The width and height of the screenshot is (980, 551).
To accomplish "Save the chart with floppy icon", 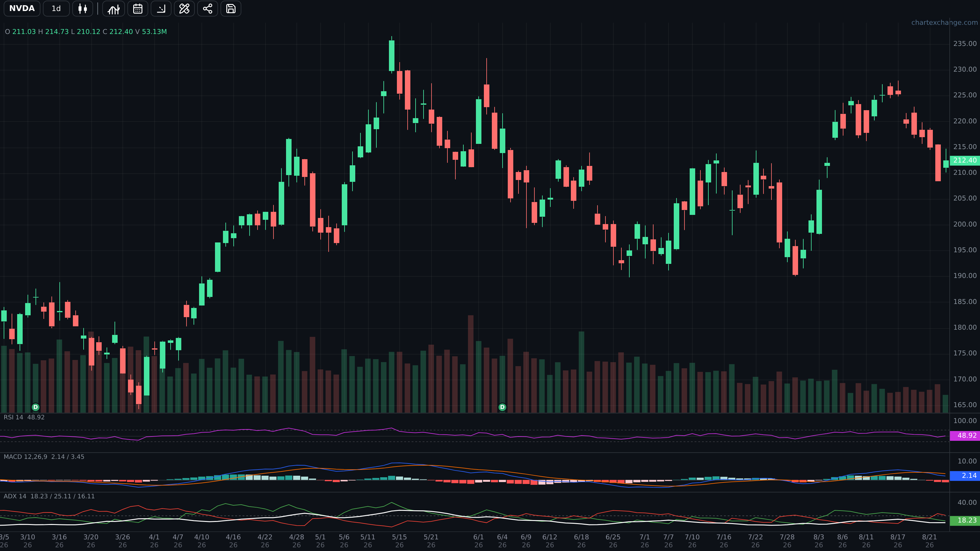I will [231, 8].
